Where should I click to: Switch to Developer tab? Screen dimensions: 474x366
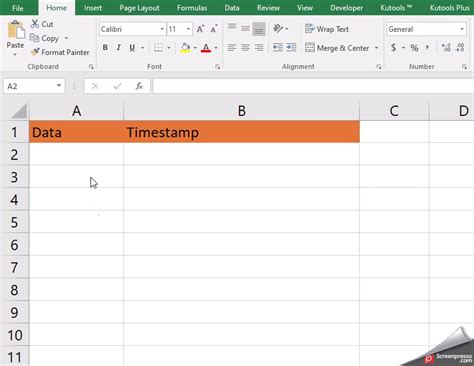point(346,8)
